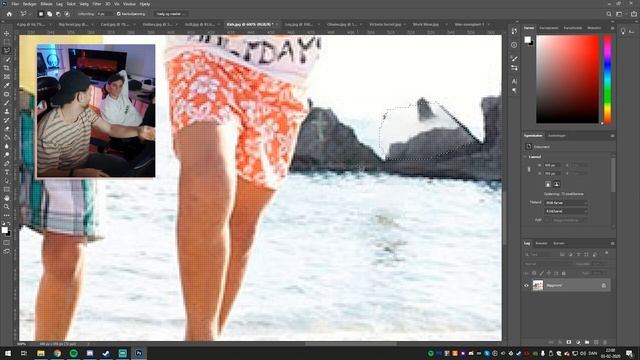
Task: Go to Photoshop Home screen icon
Action: point(9,14)
